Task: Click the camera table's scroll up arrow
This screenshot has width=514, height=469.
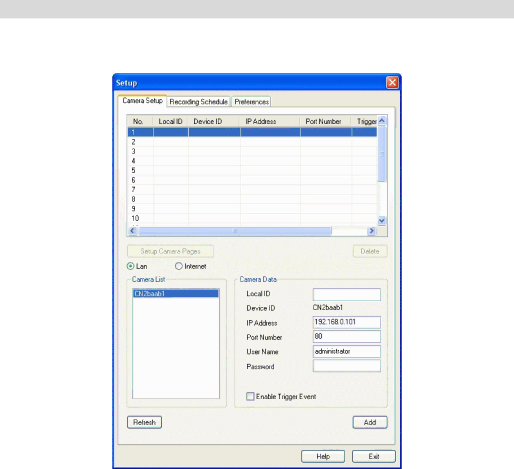Action: tap(382, 121)
